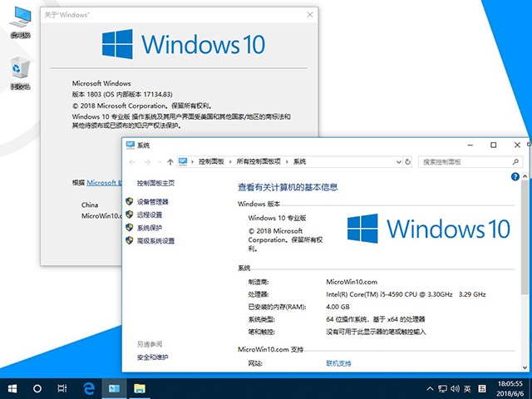Open 安全和维护 link
Viewport: 532px width, 399px height.
click(152, 357)
